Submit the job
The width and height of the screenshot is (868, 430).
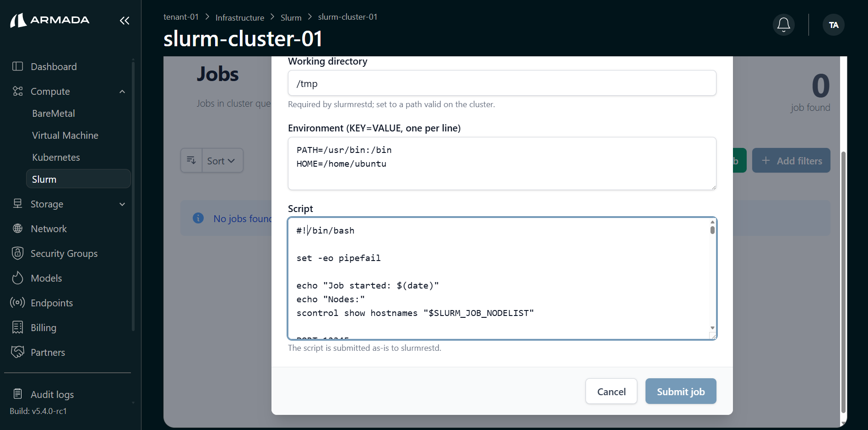click(x=681, y=391)
